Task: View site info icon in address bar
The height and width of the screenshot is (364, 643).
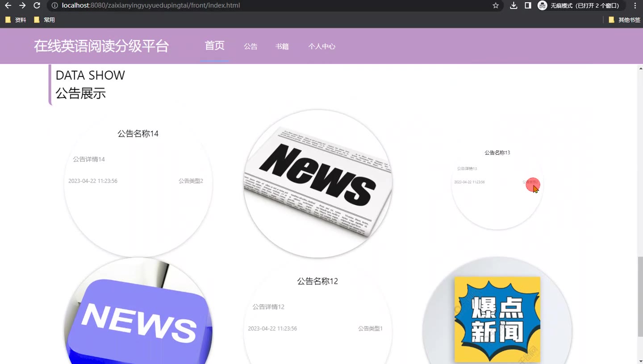Action: pos(54,5)
